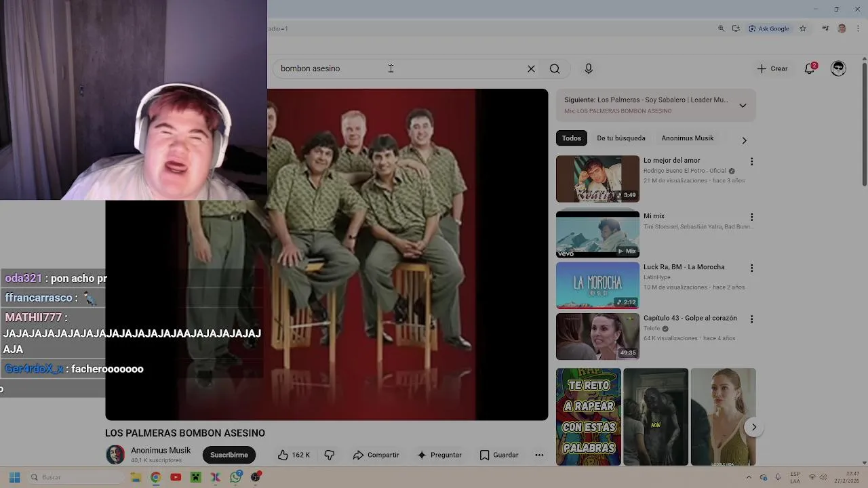868x488 pixels.
Task: Open the YouTube account avatar menu
Action: [839, 68]
